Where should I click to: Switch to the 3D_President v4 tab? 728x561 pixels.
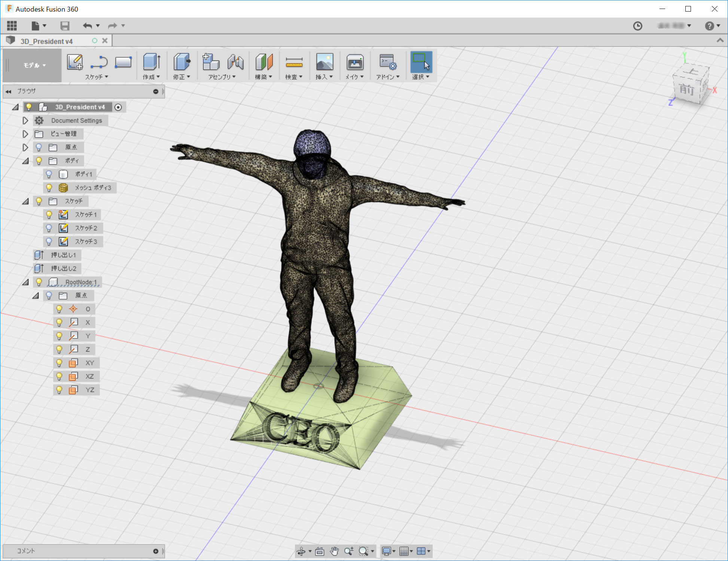pos(46,41)
